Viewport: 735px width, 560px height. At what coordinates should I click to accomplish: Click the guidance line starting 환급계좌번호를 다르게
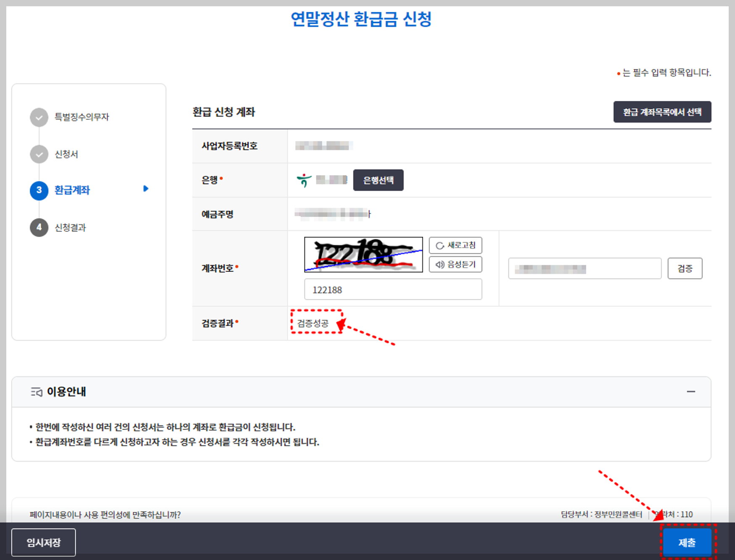click(x=177, y=442)
